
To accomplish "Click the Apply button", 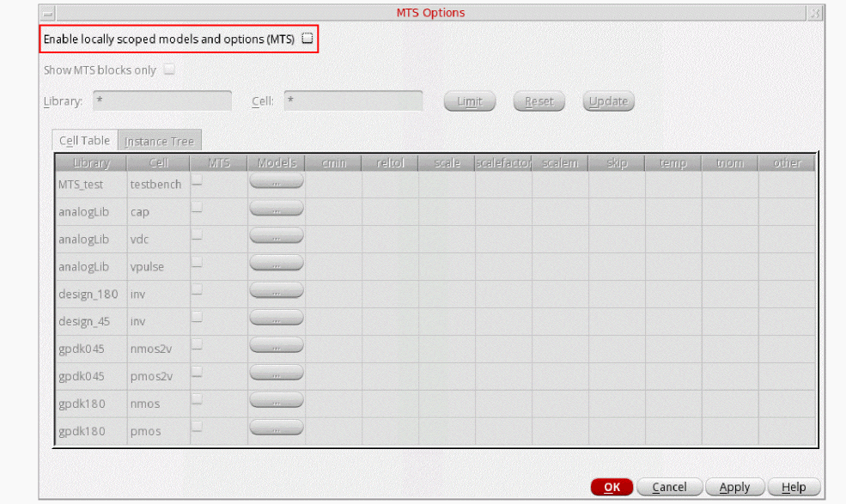I will [735, 487].
